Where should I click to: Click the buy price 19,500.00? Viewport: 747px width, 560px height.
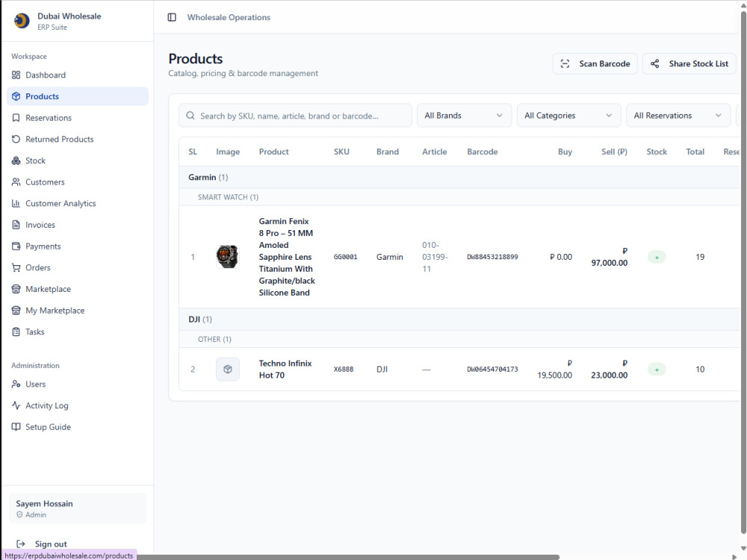click(x=554, y=369)
